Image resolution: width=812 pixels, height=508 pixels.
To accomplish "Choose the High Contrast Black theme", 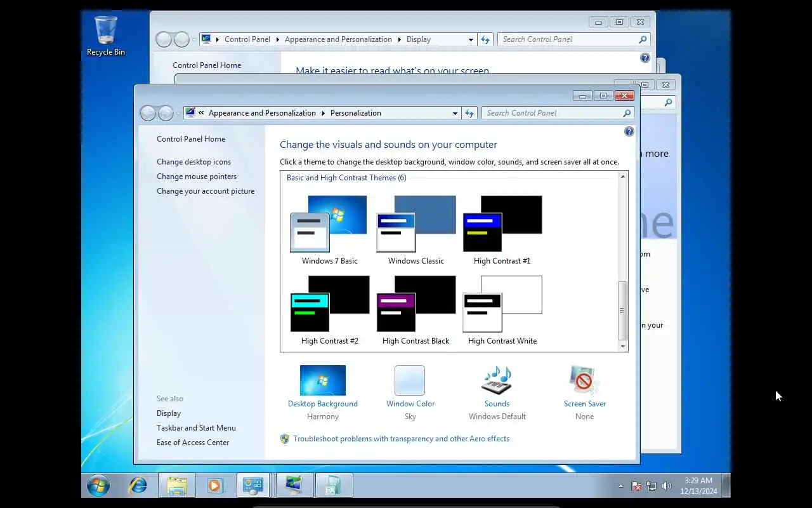I will pos(416,310).
